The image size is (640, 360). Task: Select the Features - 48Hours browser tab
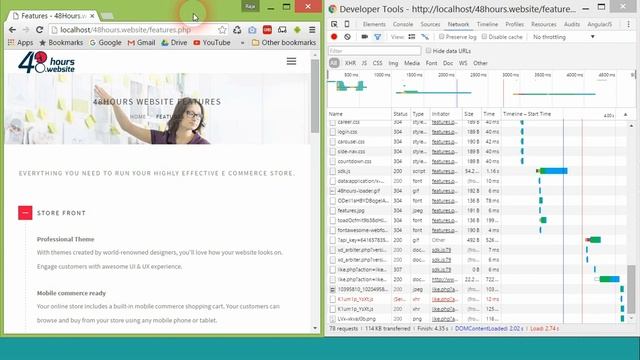52,16
